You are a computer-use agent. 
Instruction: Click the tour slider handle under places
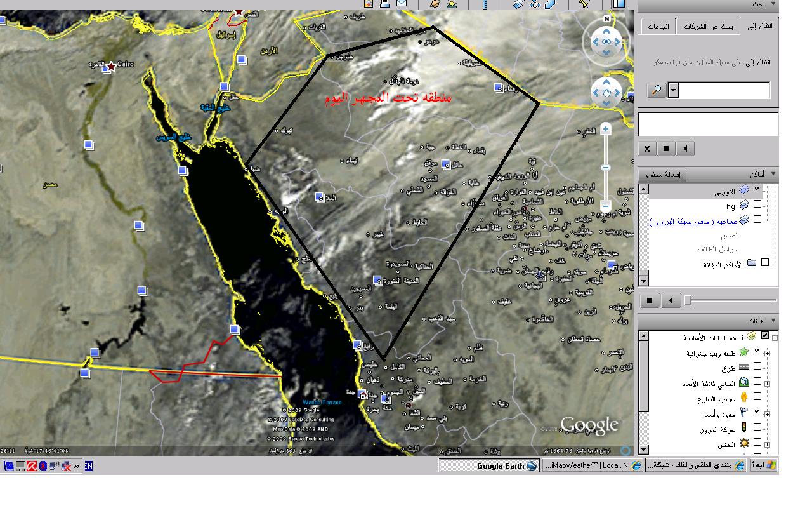(x=687, y=300)
